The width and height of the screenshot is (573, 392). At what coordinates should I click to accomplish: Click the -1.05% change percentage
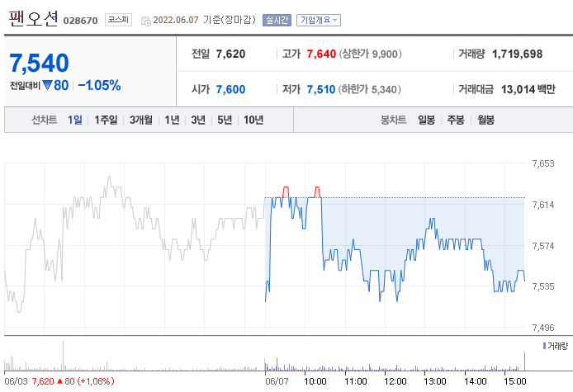click(99, 86)
